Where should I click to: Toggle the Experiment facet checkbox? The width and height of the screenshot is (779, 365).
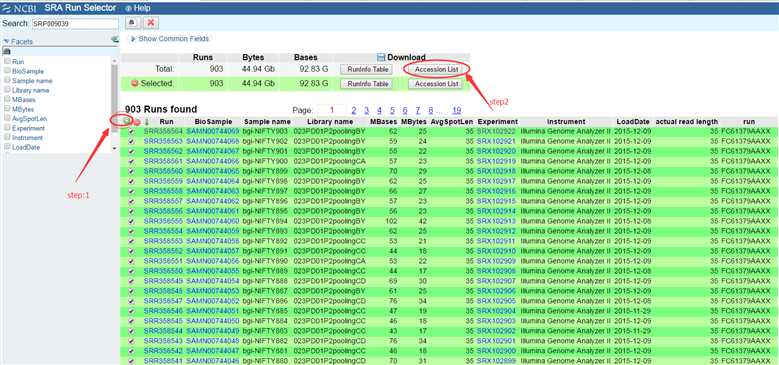tap(7, 127)
